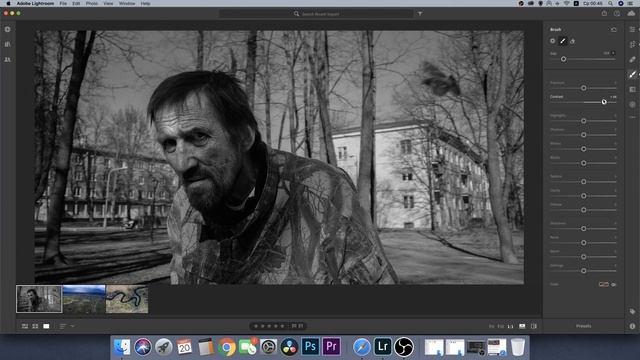Image resolution: width=640 pixels, height=360 pixels.
Task: Select the Linear Gradient tool icon
Action: pyautogui.click(x=633, y=89)
